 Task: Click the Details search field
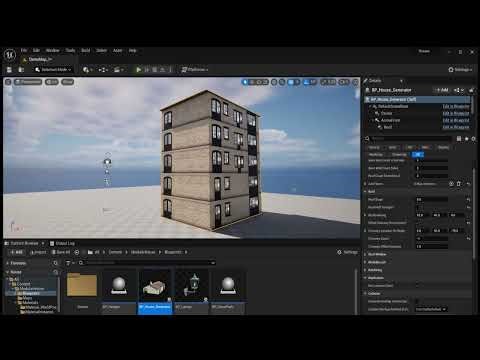click(411, 138)
